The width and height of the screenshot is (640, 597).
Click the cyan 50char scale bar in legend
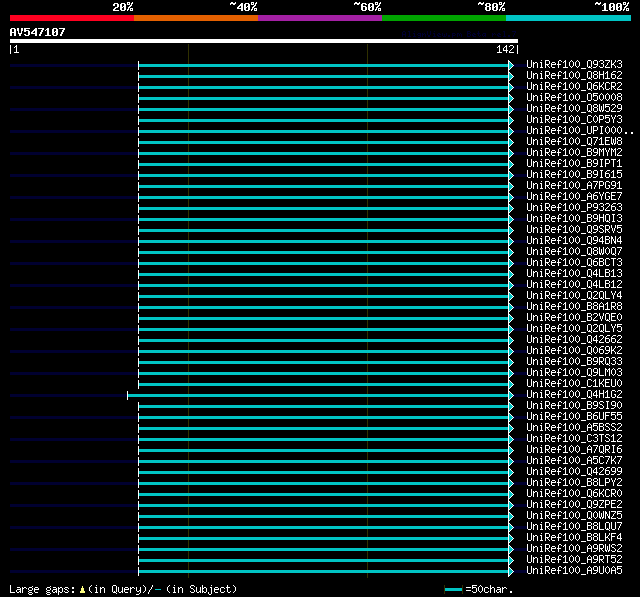(x=453, y=589)
